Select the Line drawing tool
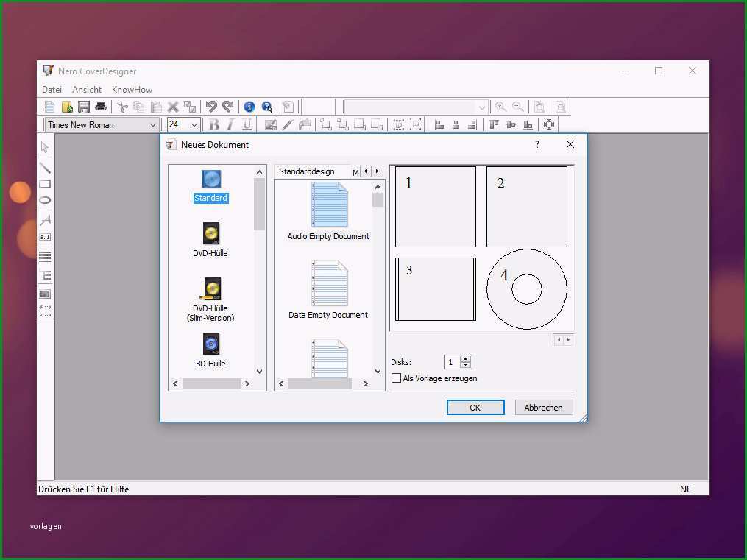 tap(45, 168)
